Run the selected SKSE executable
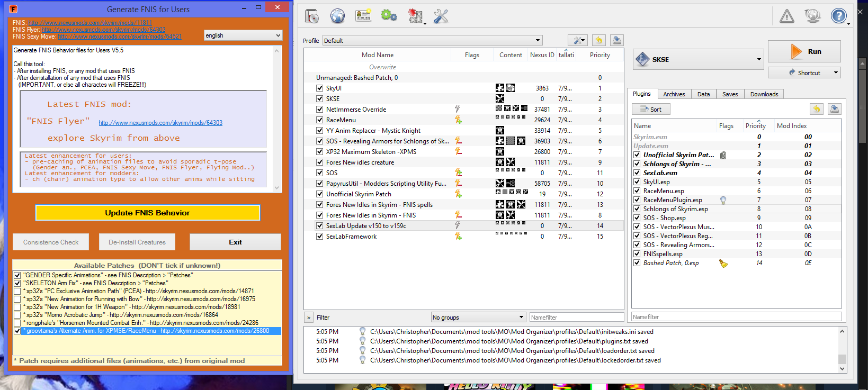This screenshot has width=868, height=390. click(804, 51)
